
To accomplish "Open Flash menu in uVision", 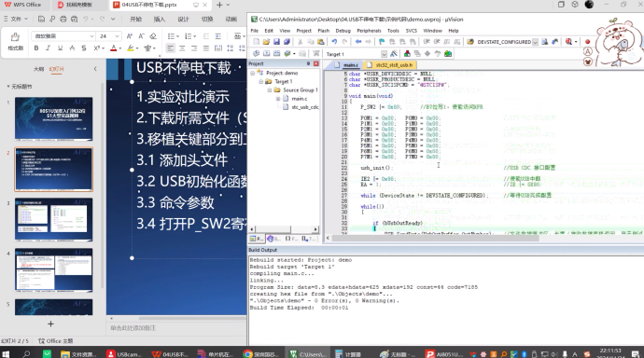I will [323, 31].
